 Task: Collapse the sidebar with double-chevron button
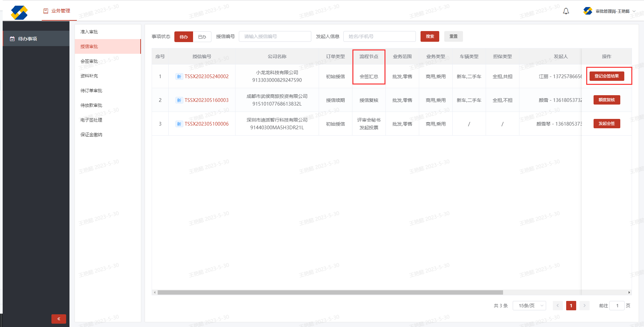[x=59, y=319]
